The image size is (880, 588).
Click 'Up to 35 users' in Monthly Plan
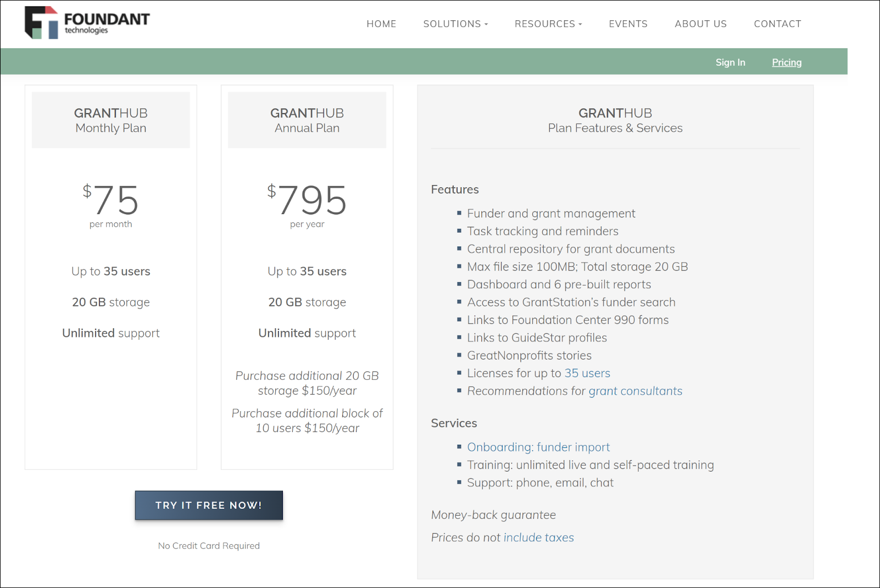pyautogui.click(x=111, y=271)
